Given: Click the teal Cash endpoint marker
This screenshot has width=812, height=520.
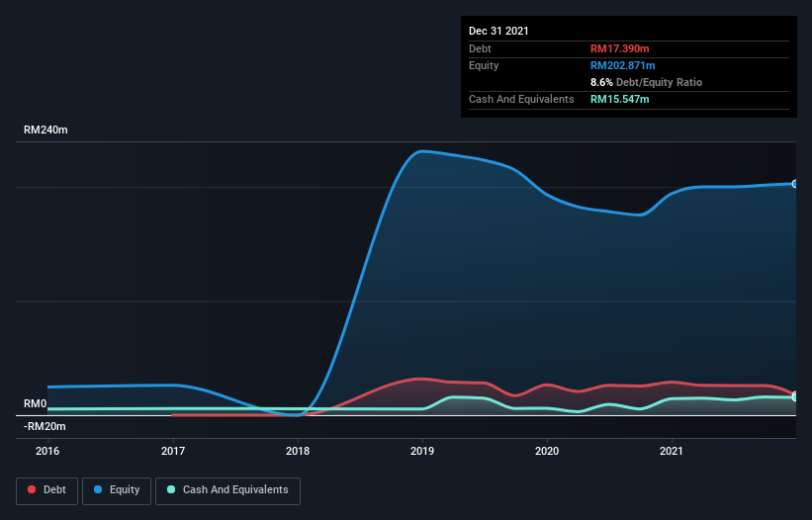Looking at the screenshot, I should coord(795,397).
